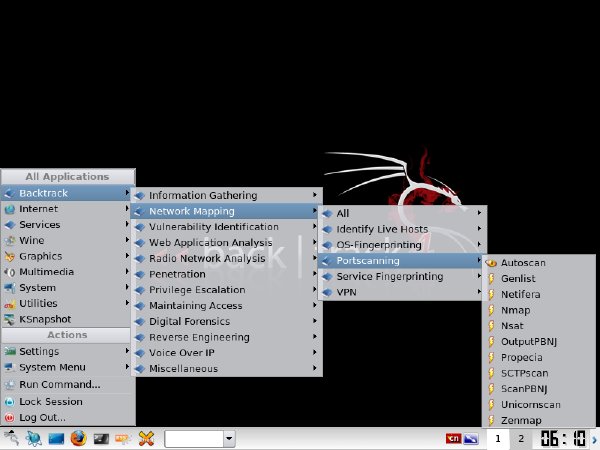Click the lightning icon beside Zenmap

pos(491,420)
